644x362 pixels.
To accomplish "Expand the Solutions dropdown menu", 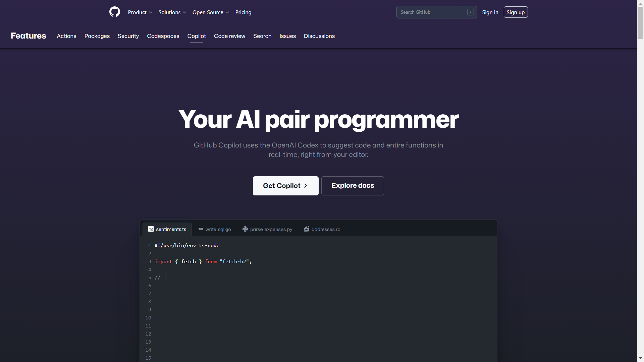I will pos(172,12).
